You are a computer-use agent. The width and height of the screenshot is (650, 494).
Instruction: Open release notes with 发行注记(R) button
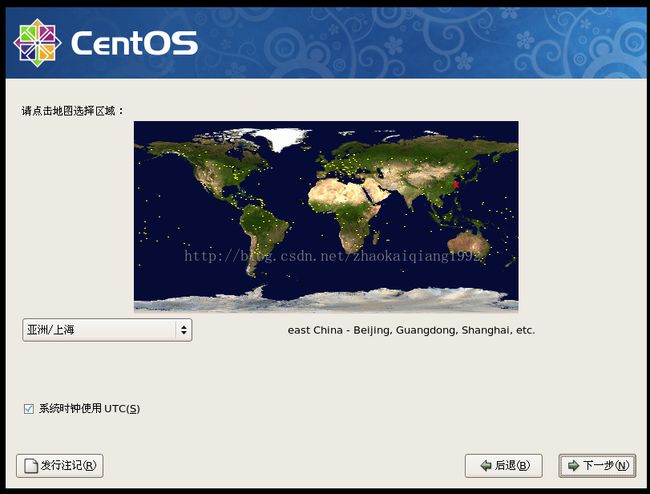[x=60, y=466]
